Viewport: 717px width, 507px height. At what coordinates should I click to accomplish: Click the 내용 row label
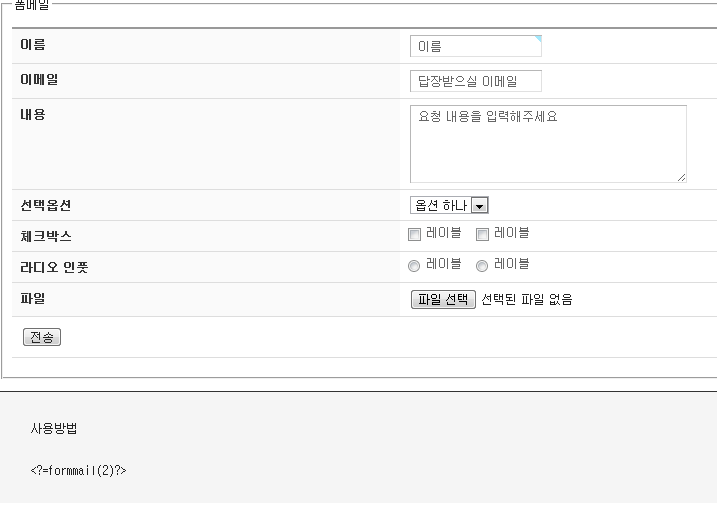click(x=33, y=114)
